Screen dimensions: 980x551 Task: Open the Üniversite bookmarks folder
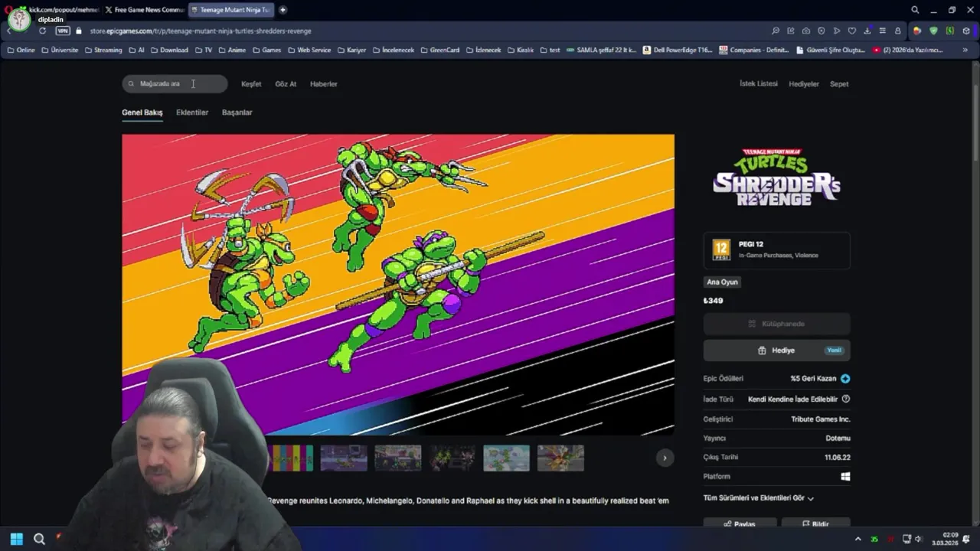60,50
